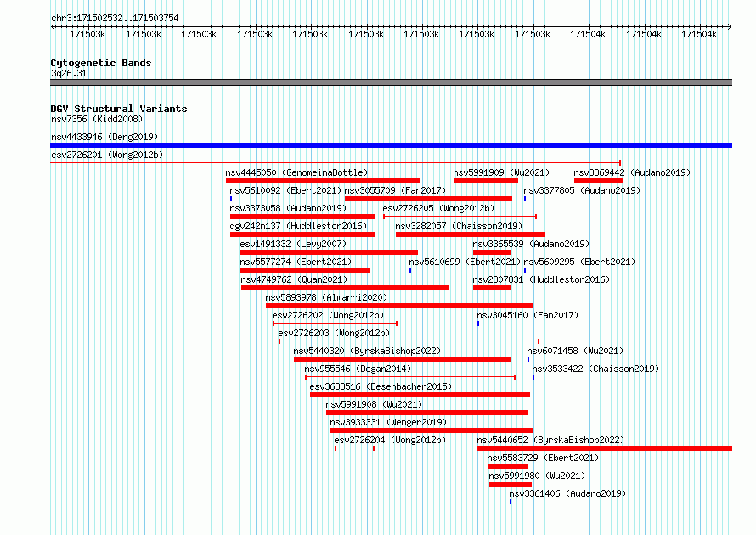The height and width of the screenshot is (535, 756).
Task: Click esv2726204 (Wong2012b) label
Action: point(390,440)
